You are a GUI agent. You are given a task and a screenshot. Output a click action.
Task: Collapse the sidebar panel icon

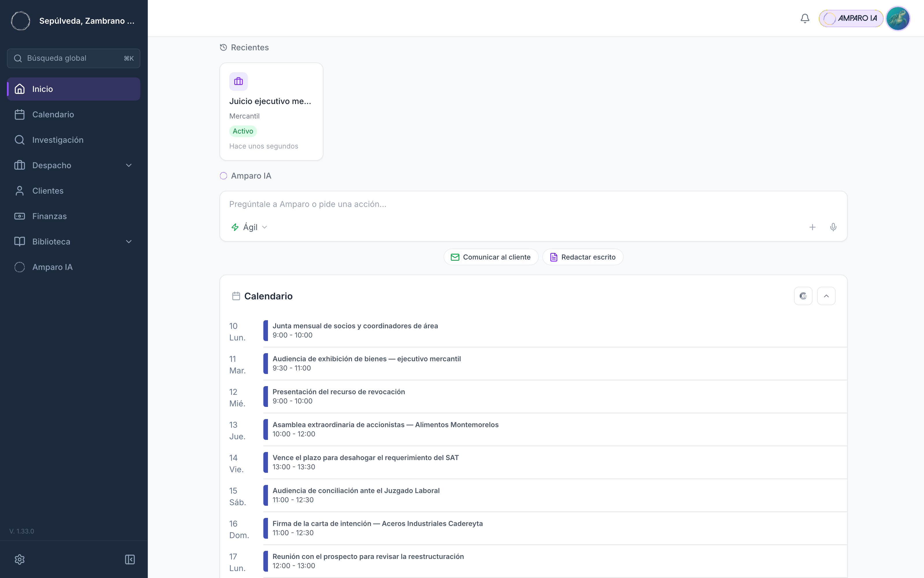coord(130,559)
